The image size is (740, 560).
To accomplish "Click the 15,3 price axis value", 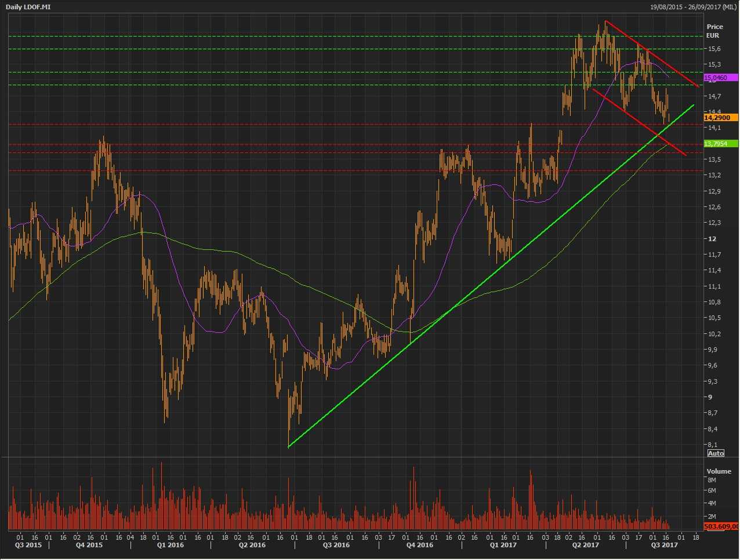I will 714,64.
